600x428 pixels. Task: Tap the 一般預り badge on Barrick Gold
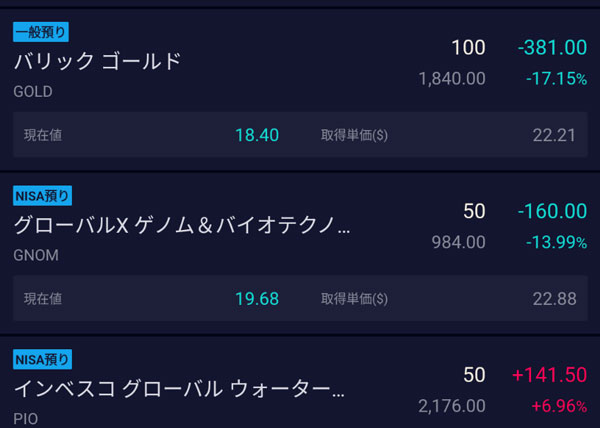click(40, 32)
